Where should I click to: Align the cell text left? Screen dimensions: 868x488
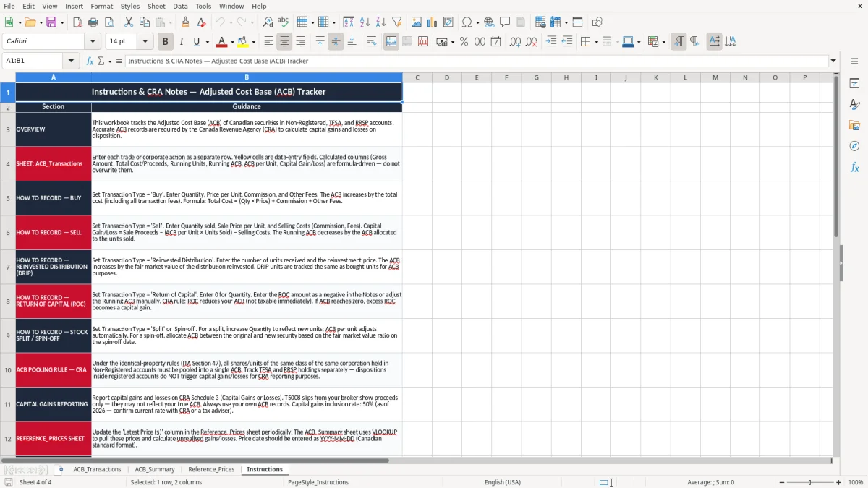pyautogui.click(x=268, y=42)
